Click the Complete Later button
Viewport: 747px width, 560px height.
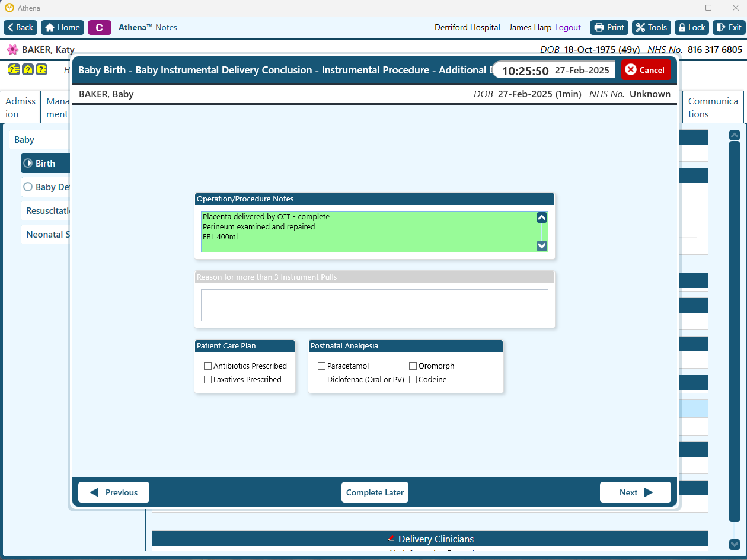pos(375,492)
